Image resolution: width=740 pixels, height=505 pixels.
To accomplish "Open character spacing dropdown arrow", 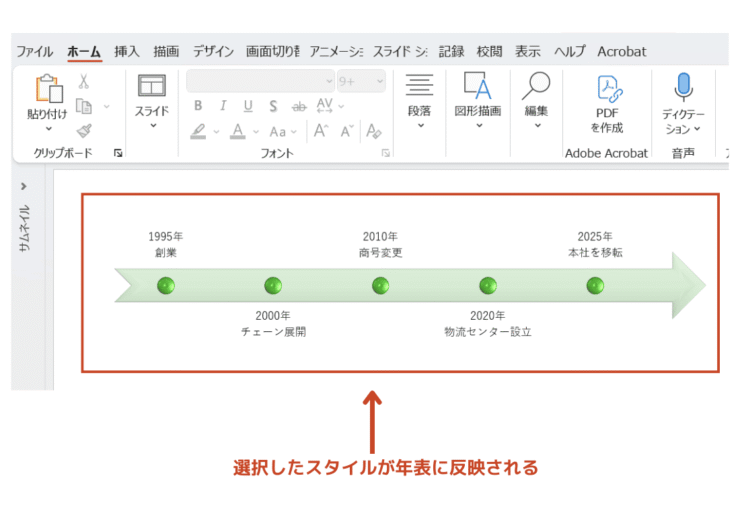I will tap(342, 106).
